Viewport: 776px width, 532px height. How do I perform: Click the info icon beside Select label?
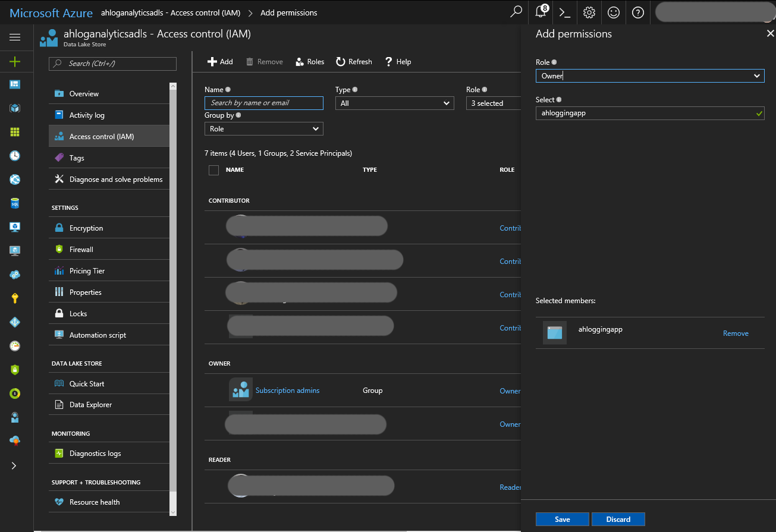coord(559,100)
